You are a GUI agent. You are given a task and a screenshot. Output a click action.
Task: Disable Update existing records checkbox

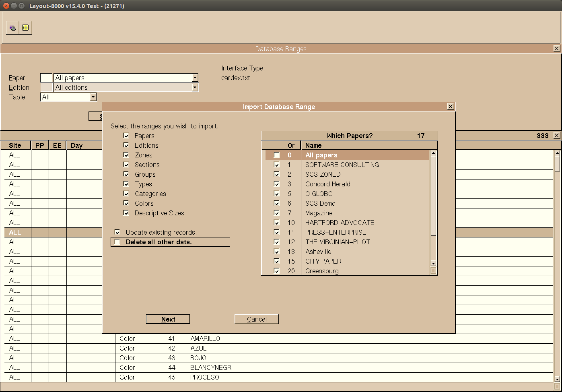pyautogui.click(x=117, y=232)
